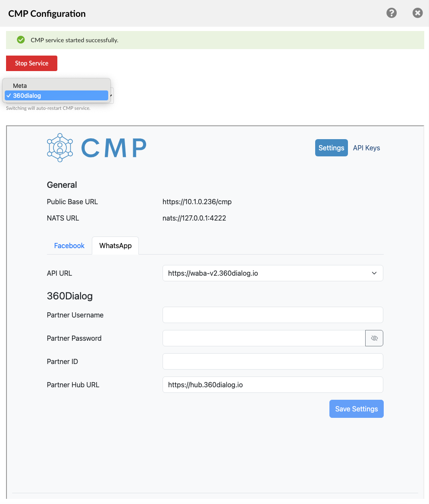The height and width of the screenshot is (504, 429).
Task: Close the CMP Configuration dialog
Action: coord(417,13)
